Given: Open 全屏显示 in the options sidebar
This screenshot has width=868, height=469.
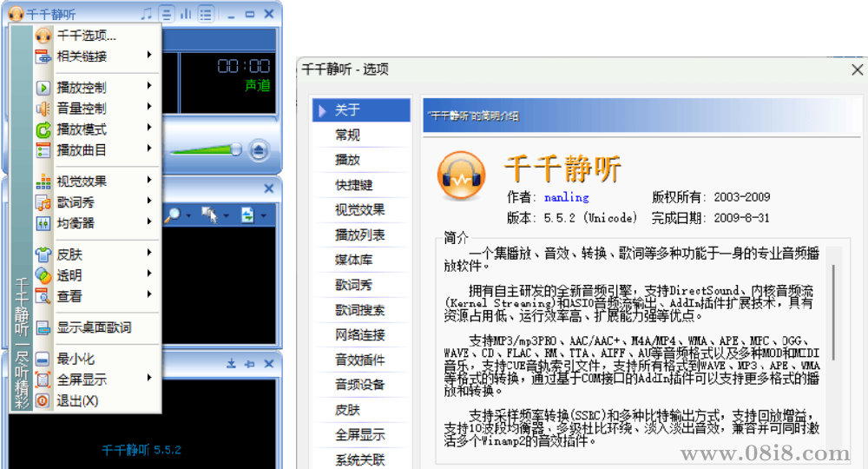Looking at the screenshot, I should 361,435.
